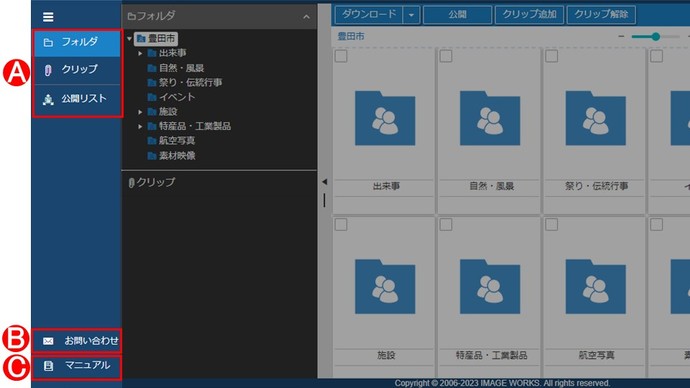Check the 祭り・伝統行事 folder checkbox
Image resolution: width=690 pixels, height=388 pixels.
click(551, 56)
